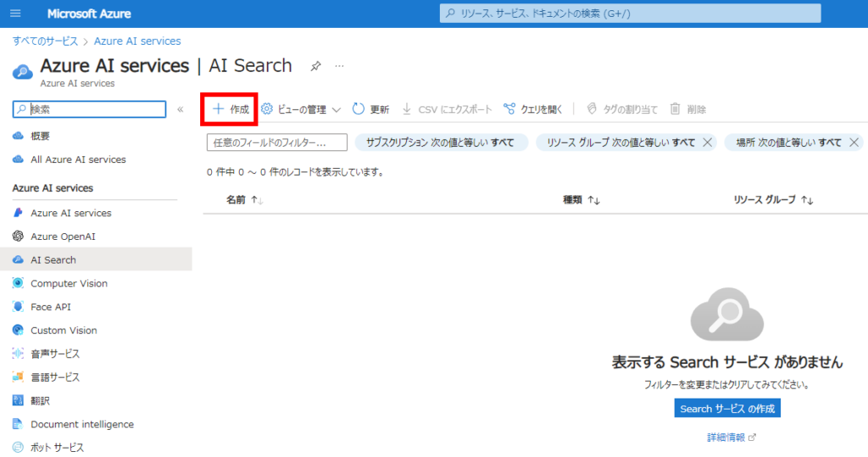Click the Custom Vision icon
Screen dimensions: 868x457
click(x=19, y=330)
